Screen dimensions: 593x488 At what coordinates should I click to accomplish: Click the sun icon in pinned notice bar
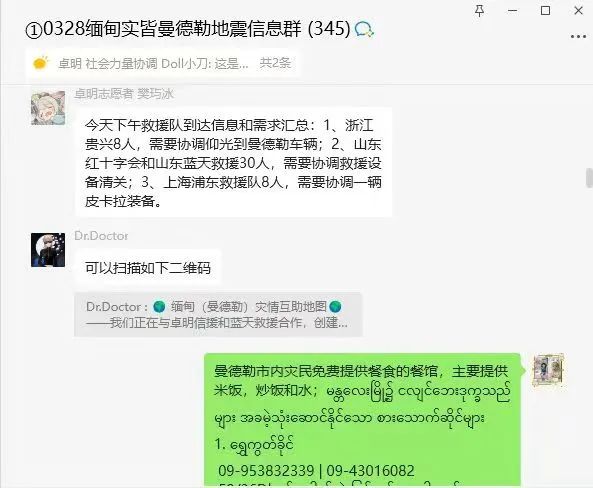click(40, 63)
